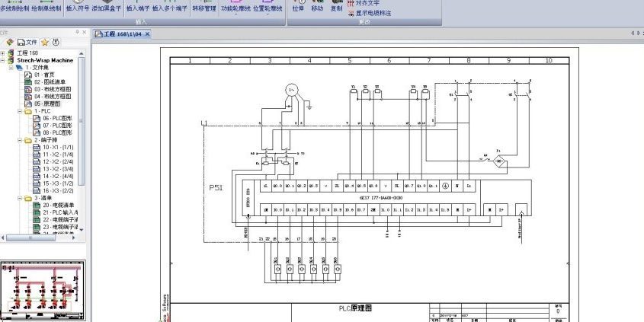Select the single-line drawing tool 绘制单线制
This screenshot has height=322, width=644.
[46, 7]
